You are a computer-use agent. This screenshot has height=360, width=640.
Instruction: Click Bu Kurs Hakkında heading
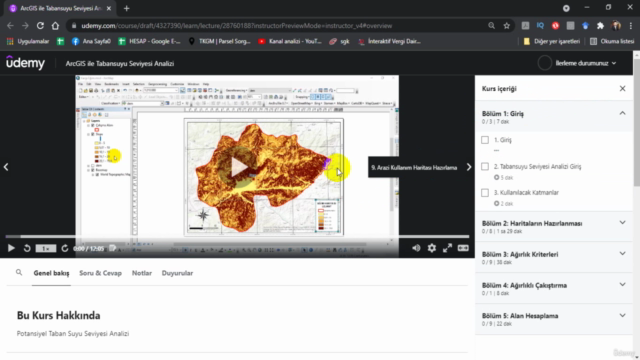[58, 316]
